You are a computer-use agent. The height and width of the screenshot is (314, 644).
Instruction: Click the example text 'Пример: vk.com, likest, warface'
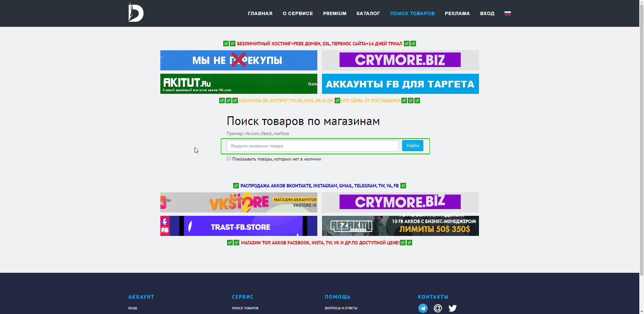click(x=258, y=133)
